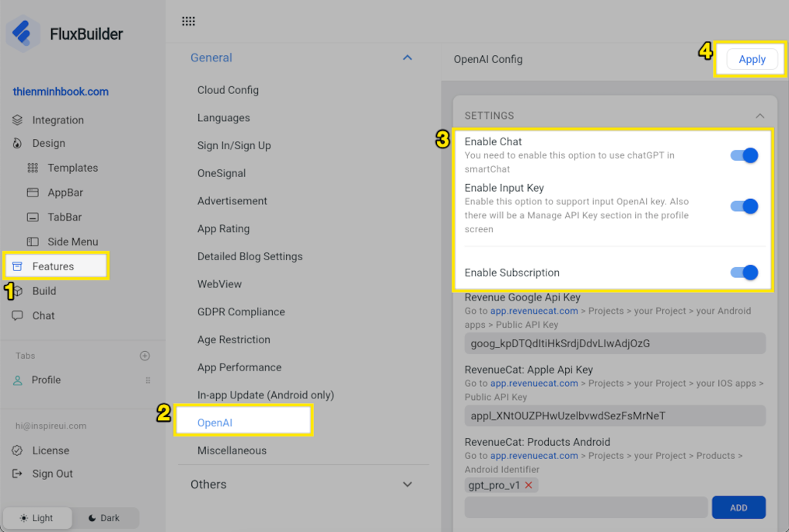Click the Chat bubble icon
Viewport: 789px width, 532px height.
point(17,316)
